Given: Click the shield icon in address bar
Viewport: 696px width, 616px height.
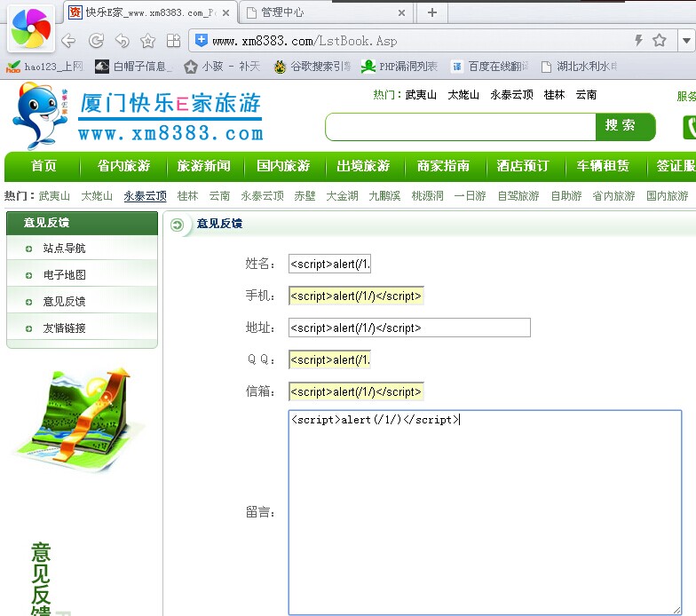Looking at the screenshot, I should (201, 41).
